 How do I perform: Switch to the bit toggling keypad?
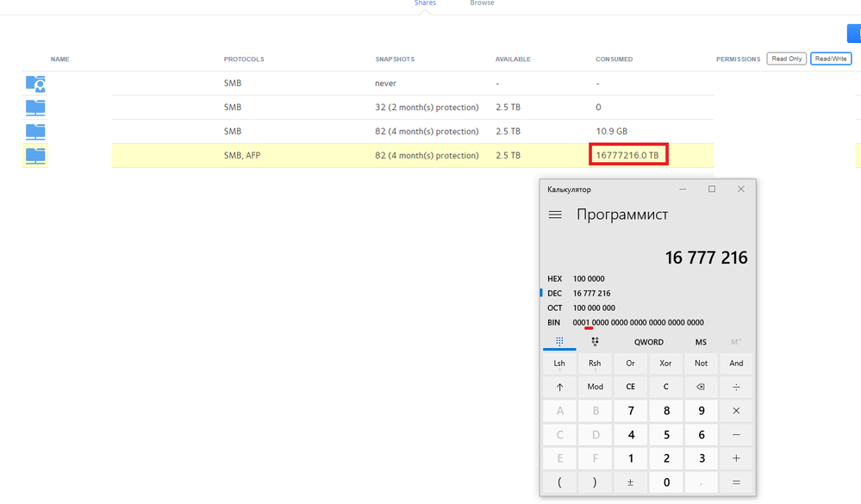(595, 341)
